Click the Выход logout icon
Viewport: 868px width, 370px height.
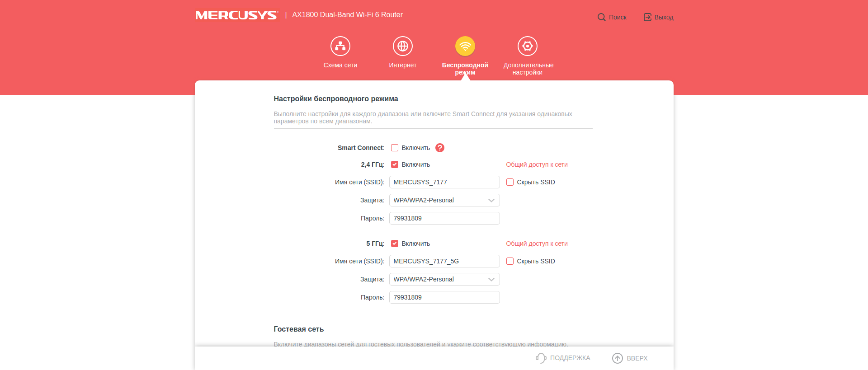point(647,17)
